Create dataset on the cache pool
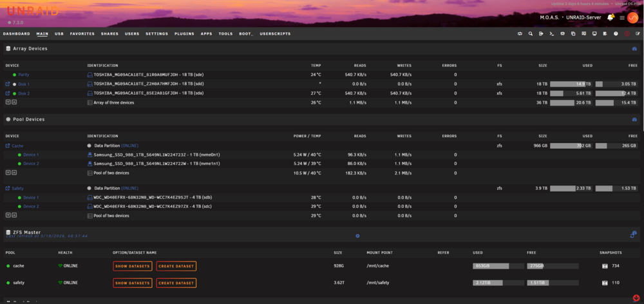 176,266
